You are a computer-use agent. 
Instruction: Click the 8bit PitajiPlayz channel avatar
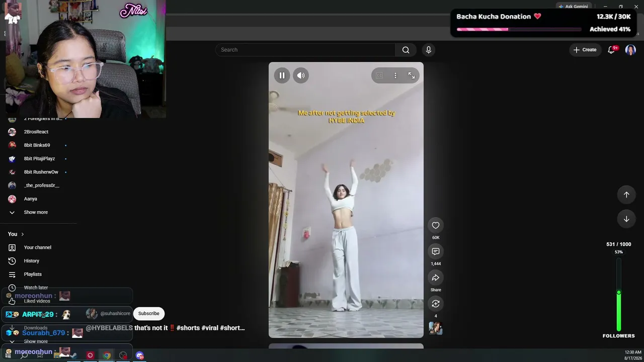(12, 159)
